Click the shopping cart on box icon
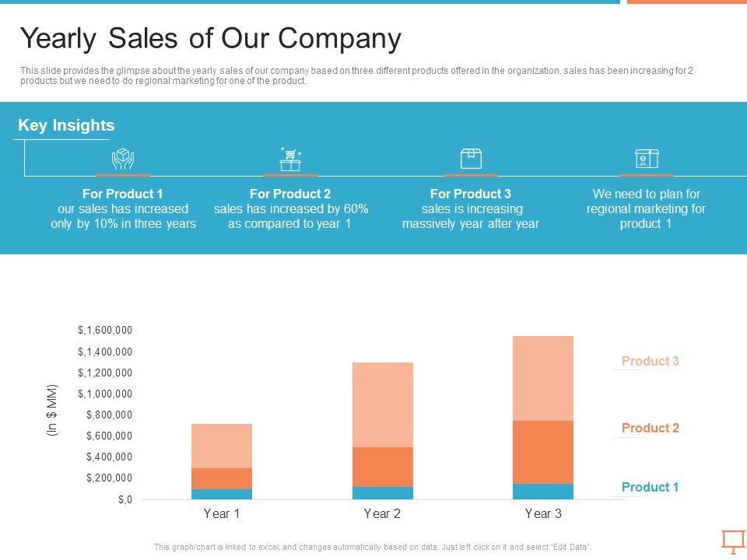The image size is (747, 560). point(290,159)
